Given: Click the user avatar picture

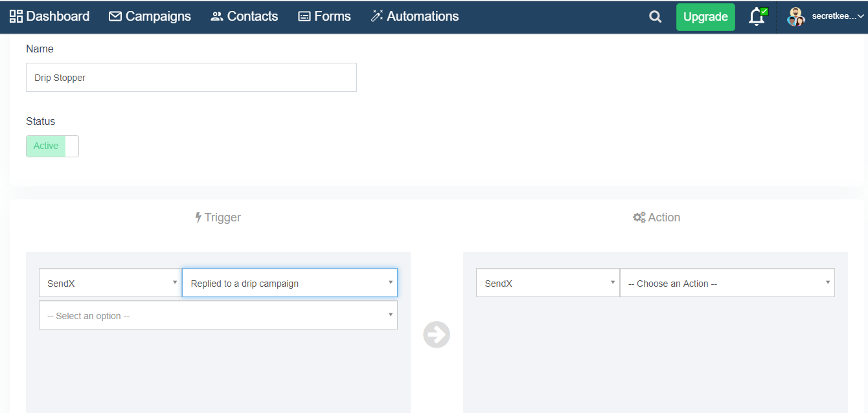Looking at the screenshot, I should [x=795, y=17].
